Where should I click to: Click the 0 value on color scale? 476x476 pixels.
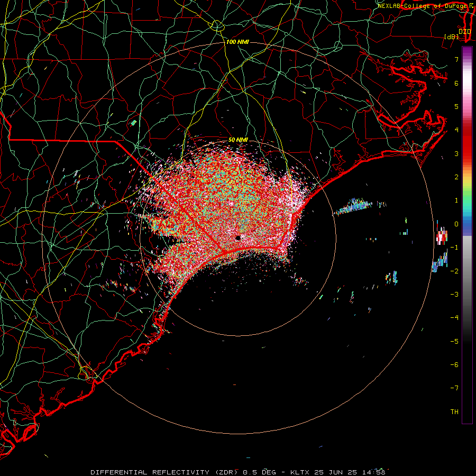[x=456, y=224]
